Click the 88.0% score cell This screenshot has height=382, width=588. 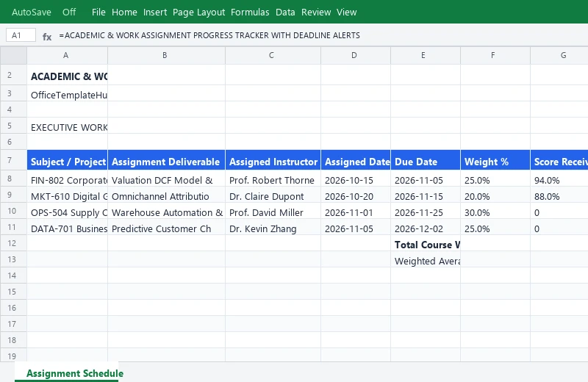coord(559,196)
